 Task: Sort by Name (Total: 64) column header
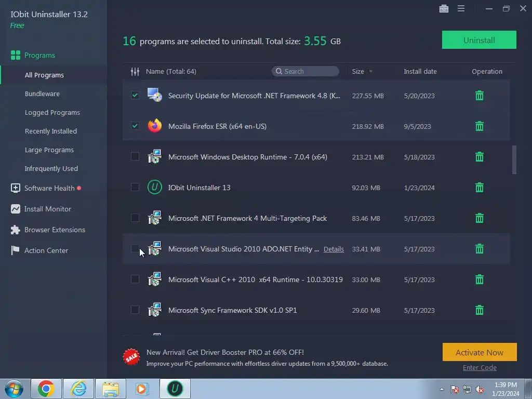[x=171, y=72]
